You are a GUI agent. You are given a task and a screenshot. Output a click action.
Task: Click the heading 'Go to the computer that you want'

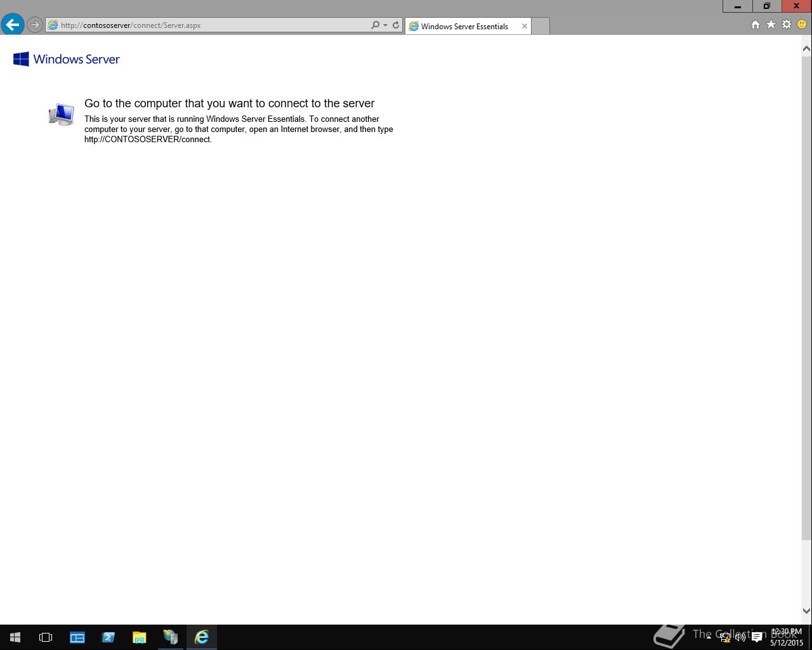click(x=230, y=103)
